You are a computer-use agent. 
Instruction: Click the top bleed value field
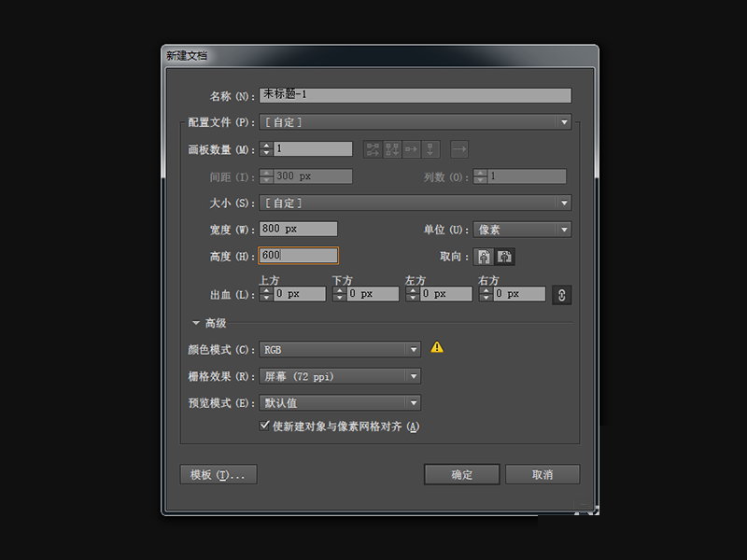(300, 294)
